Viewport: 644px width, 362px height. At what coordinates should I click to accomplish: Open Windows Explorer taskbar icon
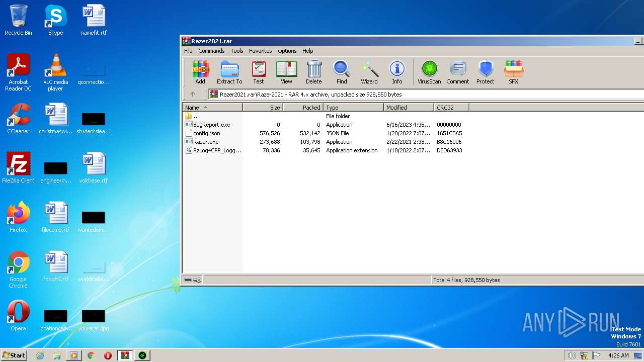click(57, 355)
